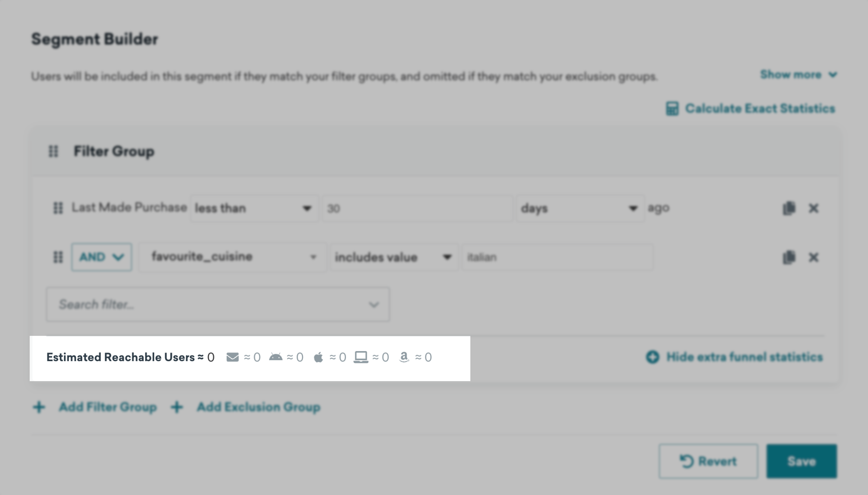The height and width of the screenshot is (495, 868).
Task: Duplicate the Last Made Purchase filter
Action: coord(789,208)
